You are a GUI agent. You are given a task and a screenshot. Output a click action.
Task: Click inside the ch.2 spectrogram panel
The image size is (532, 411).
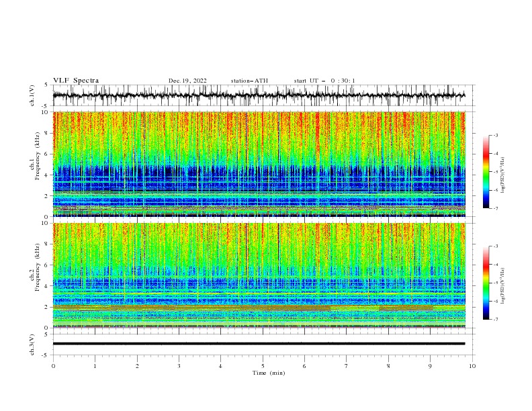(259, 275)
